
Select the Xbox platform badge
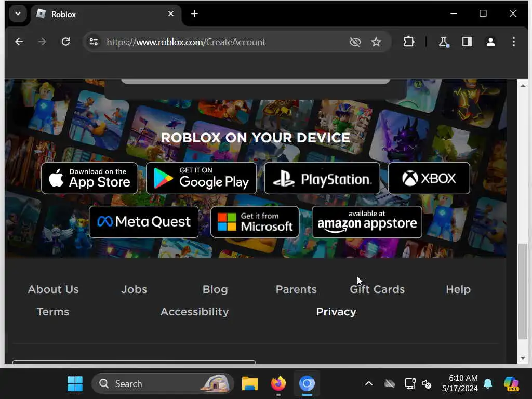(x=429, y=178)
